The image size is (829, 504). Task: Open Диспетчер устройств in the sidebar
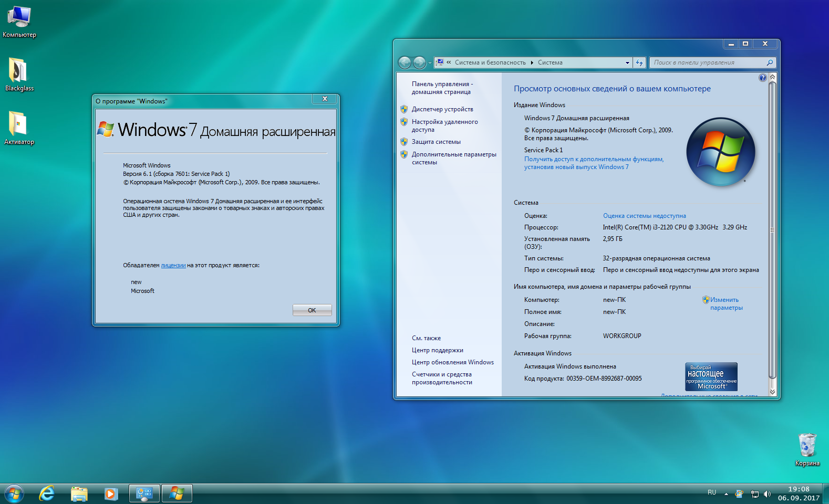(442, 109)
